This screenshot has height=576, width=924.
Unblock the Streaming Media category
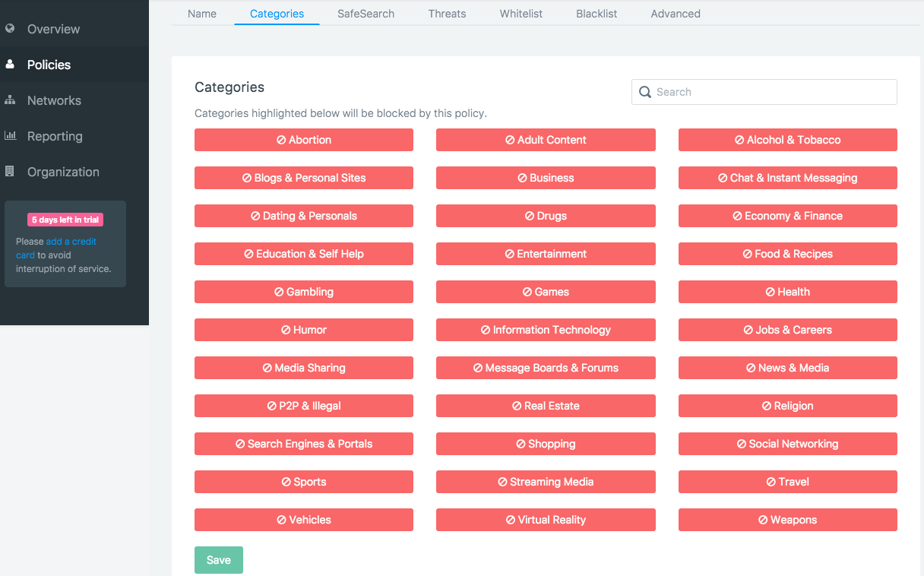[546, 482]
